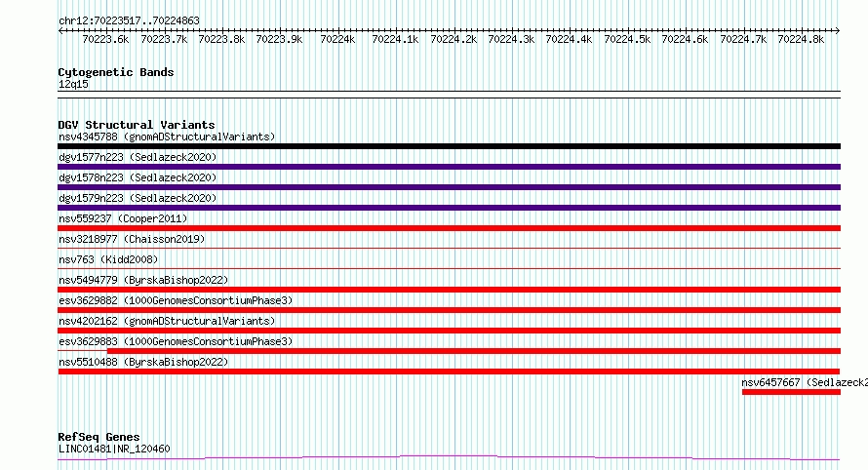Open the dgv1578n223 (Sedlazeck2020) label
The width and height of the screenshot is (868, 470).
(138, 177)
